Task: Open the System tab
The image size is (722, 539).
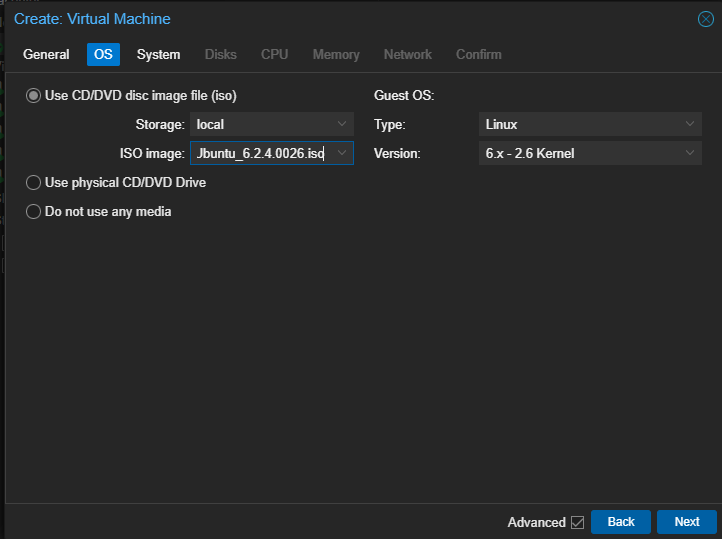Action: (158, 54)
